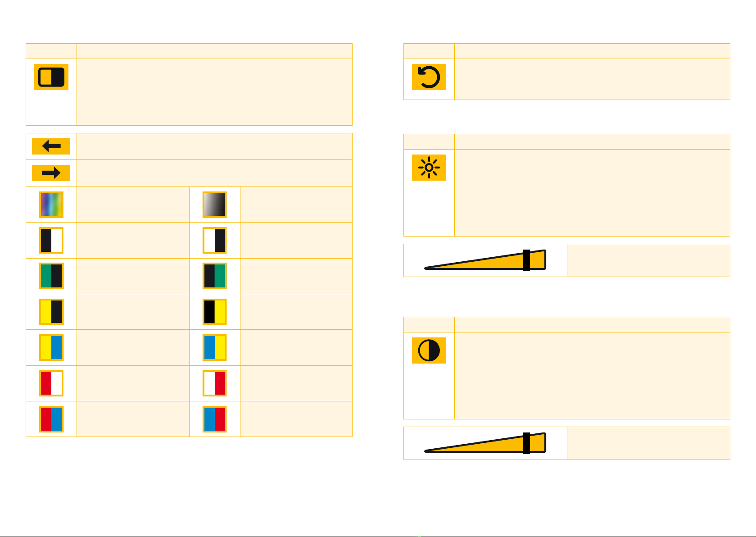Select the left arrow icon

(x=51, y=146)
